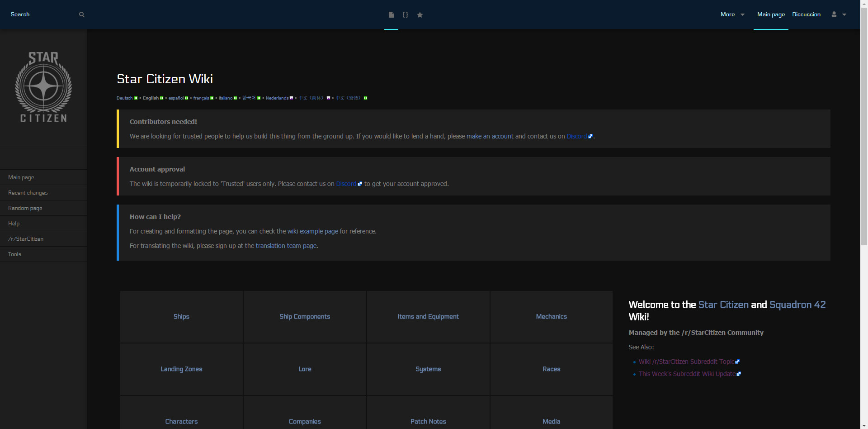Screen dimensions: 868x429
Task: Expand the More dropdown menu
Action: tap(732, 14)
